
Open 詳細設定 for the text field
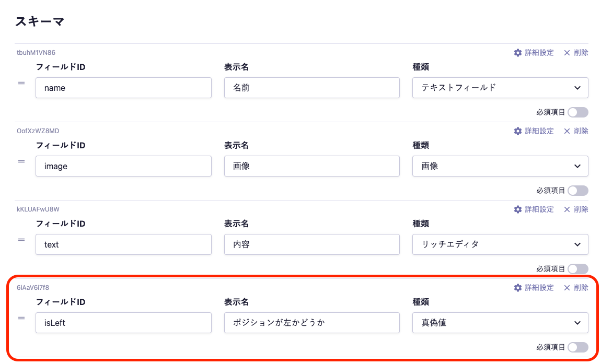click(534, 209)
